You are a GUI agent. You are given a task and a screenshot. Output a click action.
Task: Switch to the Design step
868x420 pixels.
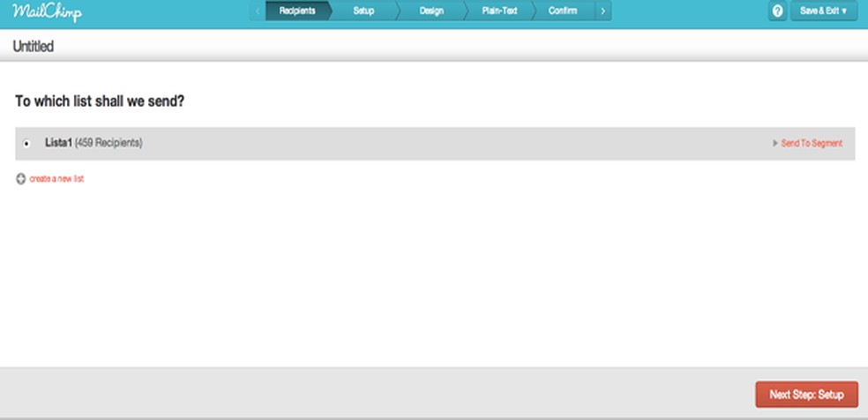431,11
